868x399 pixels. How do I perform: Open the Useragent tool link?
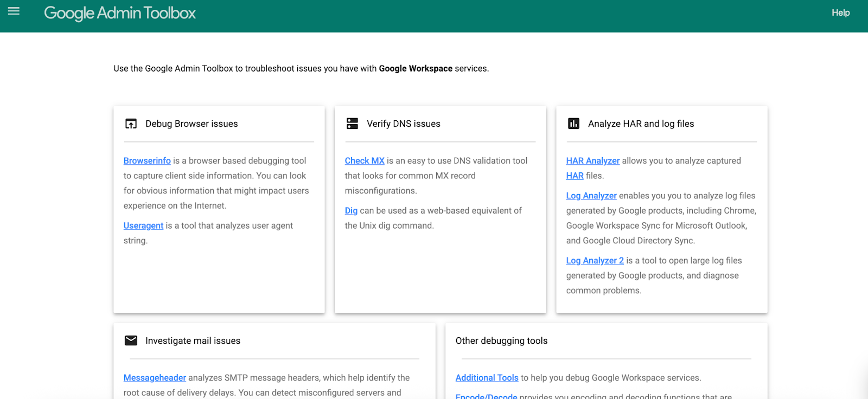tap(143, 226)
